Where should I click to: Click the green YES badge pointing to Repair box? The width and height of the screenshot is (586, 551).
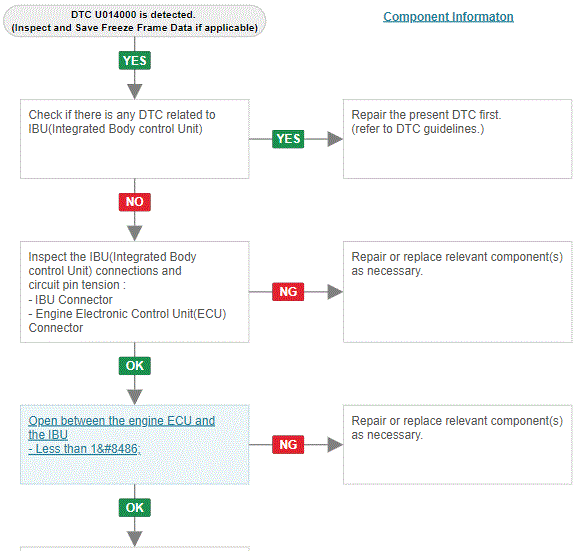288,139
